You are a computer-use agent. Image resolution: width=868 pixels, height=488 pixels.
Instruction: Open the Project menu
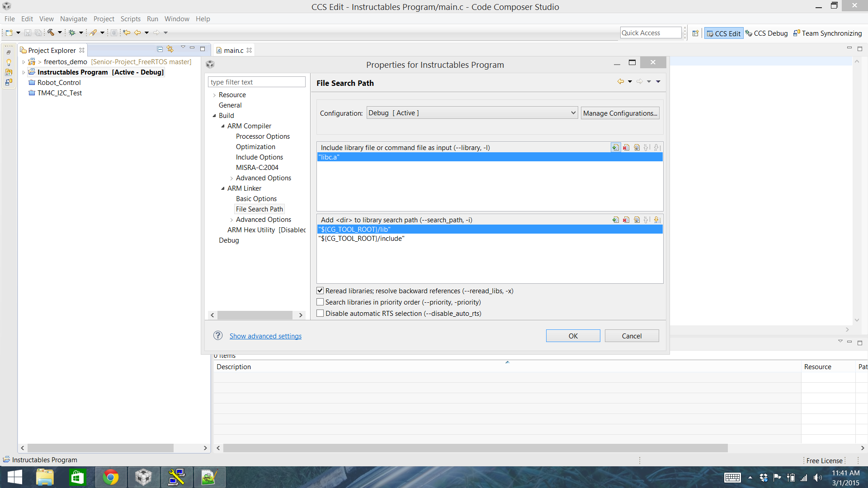[x=104, y=19]
